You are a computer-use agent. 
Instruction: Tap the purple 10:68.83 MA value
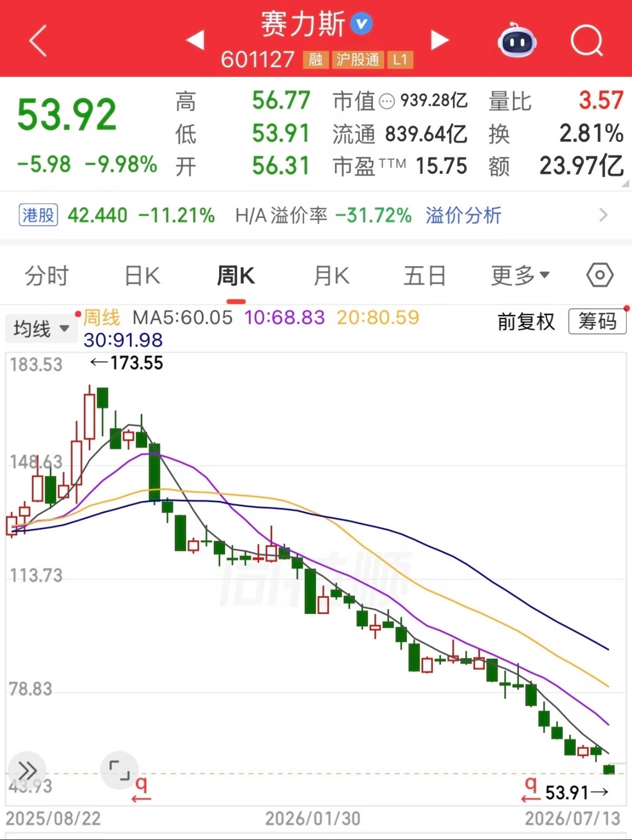285,317
